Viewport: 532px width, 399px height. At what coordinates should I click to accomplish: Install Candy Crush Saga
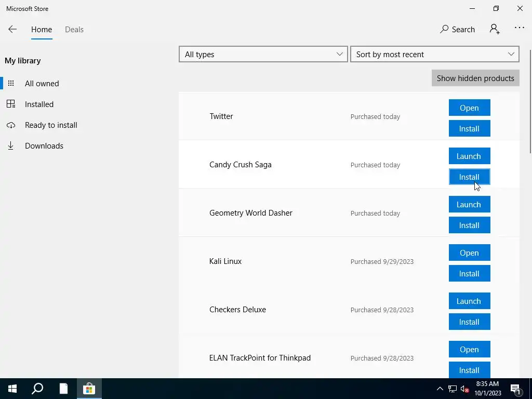(469, 177)
